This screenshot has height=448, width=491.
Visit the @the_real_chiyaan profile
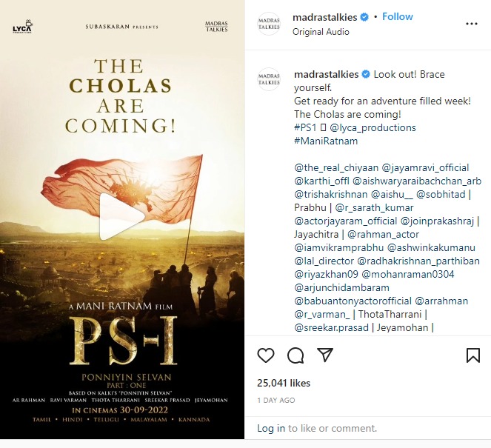[336, 168]
